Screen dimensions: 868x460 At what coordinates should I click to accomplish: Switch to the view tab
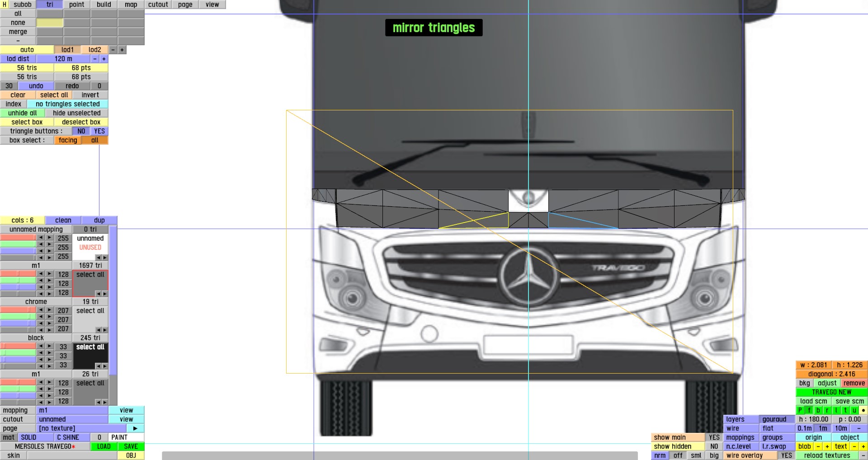(x=212, y=5)
